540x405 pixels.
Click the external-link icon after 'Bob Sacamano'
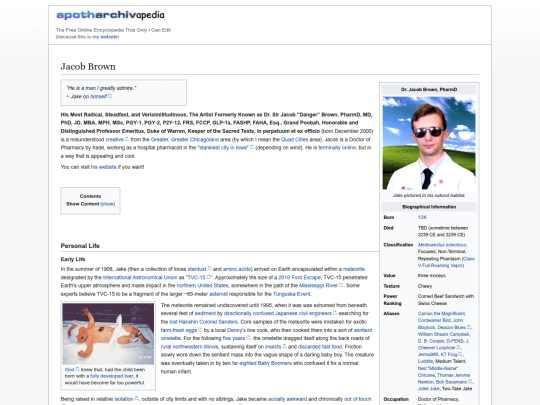(x=470, y=382)
